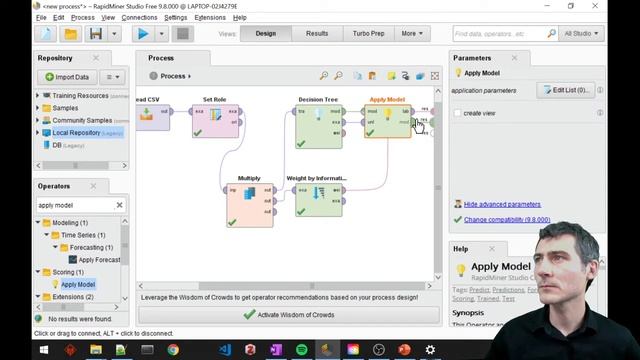Click the operator search field with 'apply model'
Screen dimensions: 640x360
[x=75, y=205]
